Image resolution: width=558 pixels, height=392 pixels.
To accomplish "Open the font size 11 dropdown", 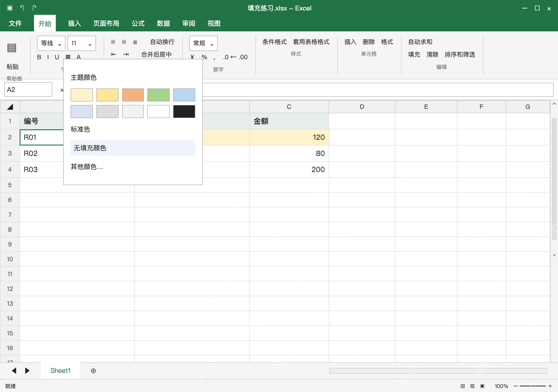I will (x=82, y=43).
